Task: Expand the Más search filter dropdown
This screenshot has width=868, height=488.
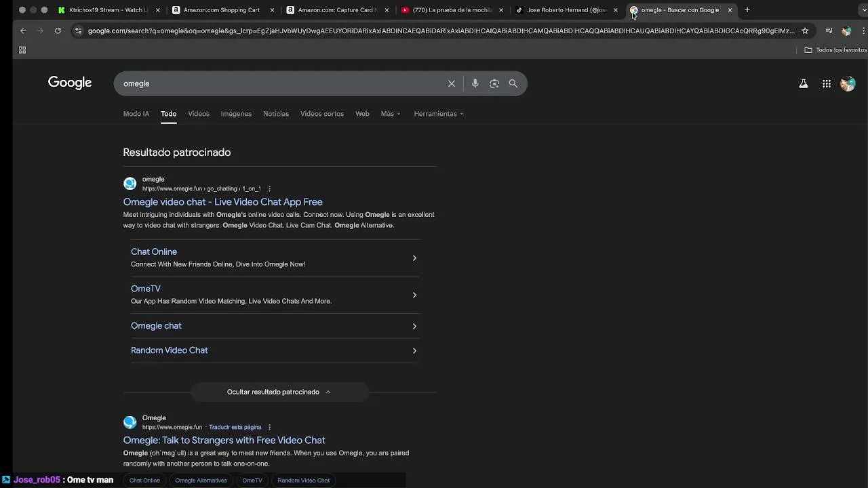Action: (391, 114)
